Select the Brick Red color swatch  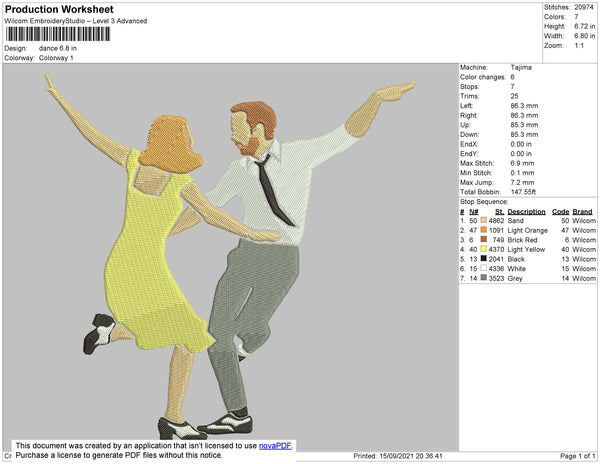coord(484,239)
